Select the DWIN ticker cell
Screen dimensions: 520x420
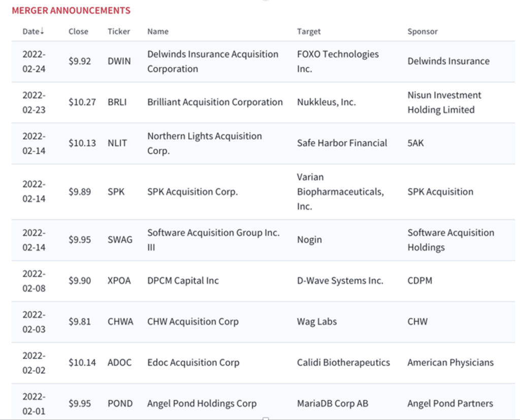coord(119,61)
